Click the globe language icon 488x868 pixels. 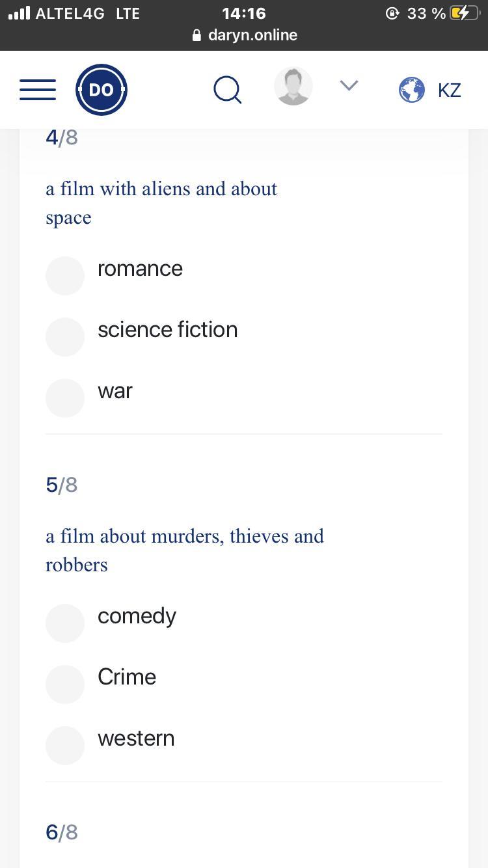pyautogui.click(x=412, y=90)
